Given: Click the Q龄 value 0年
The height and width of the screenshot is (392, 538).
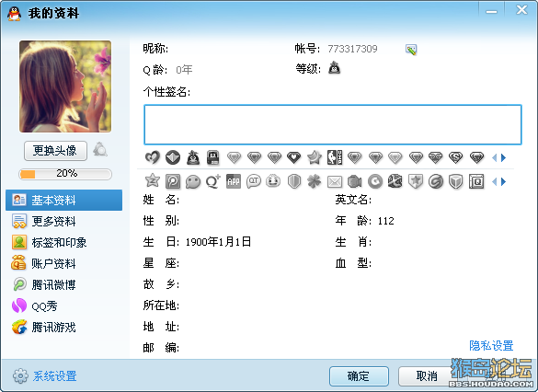Looking at the screenshot, I should [184, 70].
